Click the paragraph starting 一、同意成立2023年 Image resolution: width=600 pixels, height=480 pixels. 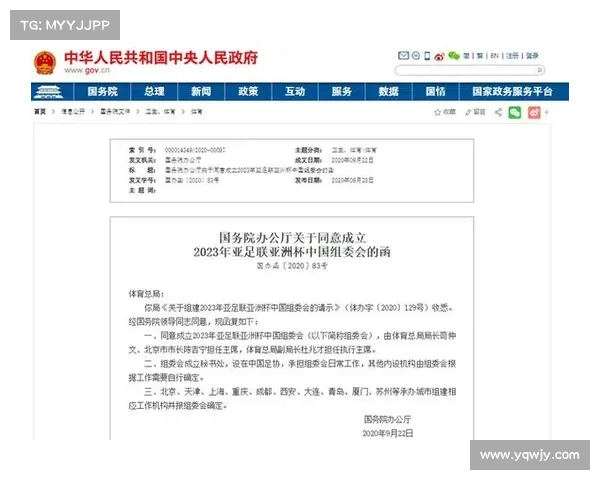tap(292, 343)
